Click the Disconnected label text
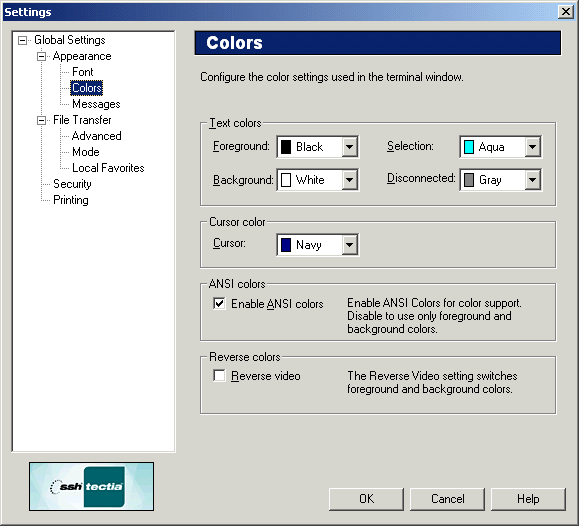This screenshot has width=579, height=526. 421,178
